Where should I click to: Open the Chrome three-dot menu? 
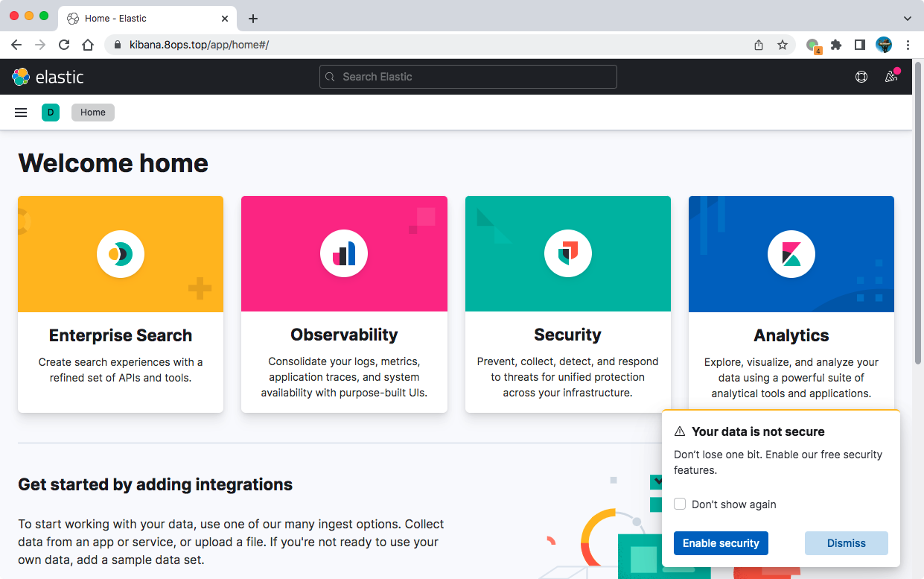pyautogui.click(x=908, y=45)
